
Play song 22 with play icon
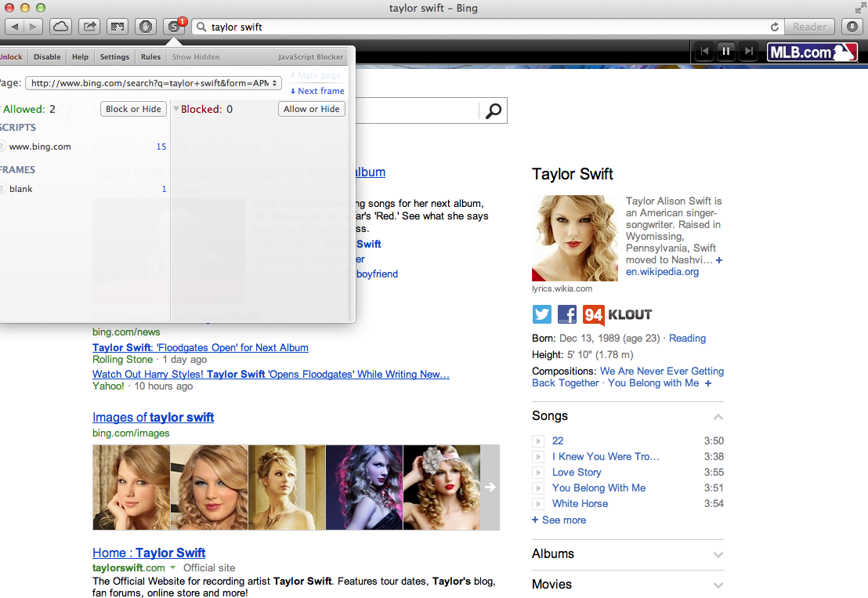click(538, 441)
